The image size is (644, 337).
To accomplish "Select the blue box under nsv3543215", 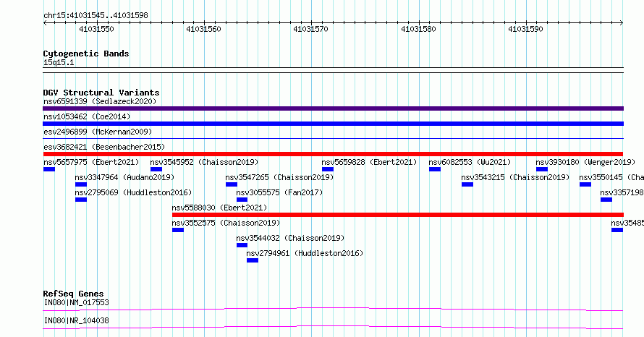I will (x=467, y=184).
